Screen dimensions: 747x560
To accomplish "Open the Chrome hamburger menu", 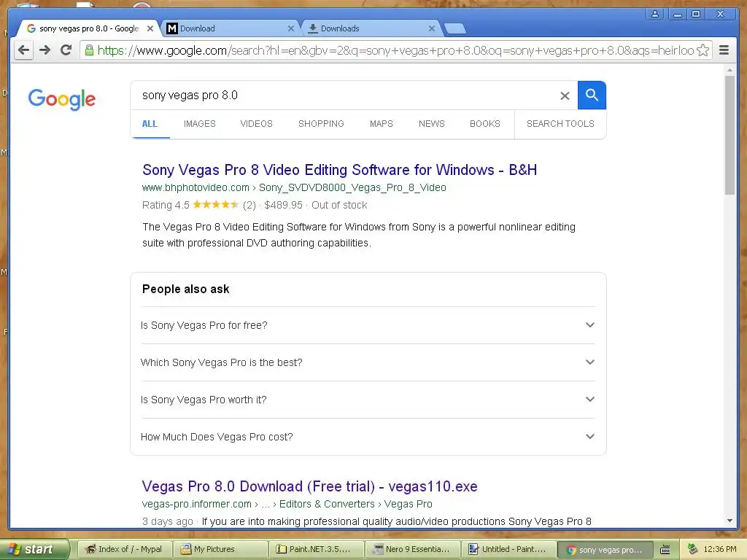I will [x=724, y=50].
